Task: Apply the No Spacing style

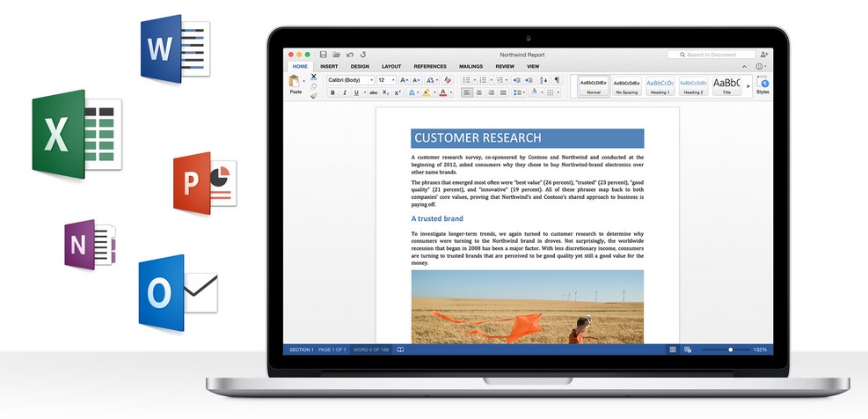Action: pyautogui.click(x=627, y=86)
